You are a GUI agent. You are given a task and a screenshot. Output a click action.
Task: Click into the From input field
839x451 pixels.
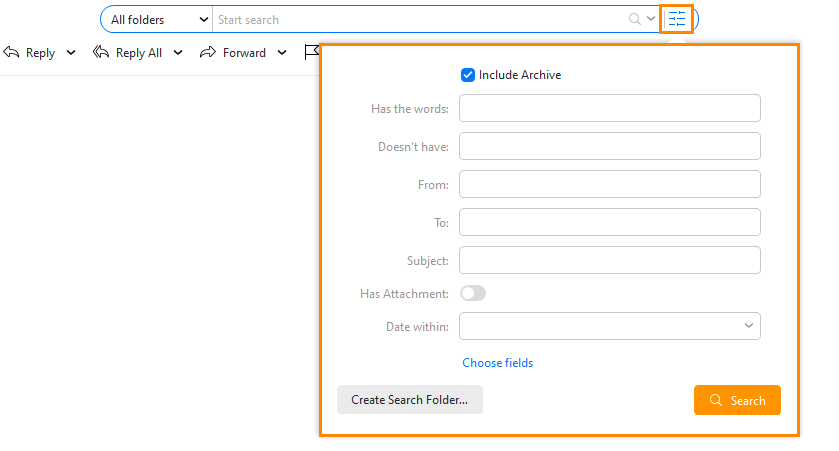609,184
